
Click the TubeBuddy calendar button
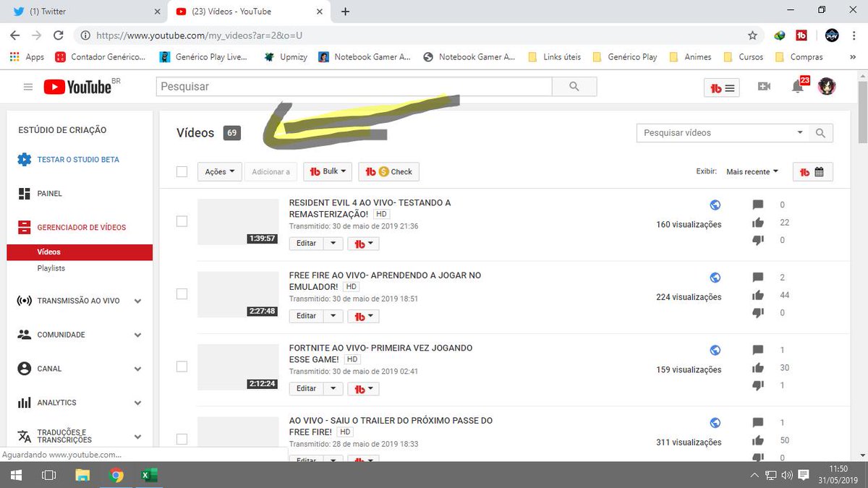(813, 172)
